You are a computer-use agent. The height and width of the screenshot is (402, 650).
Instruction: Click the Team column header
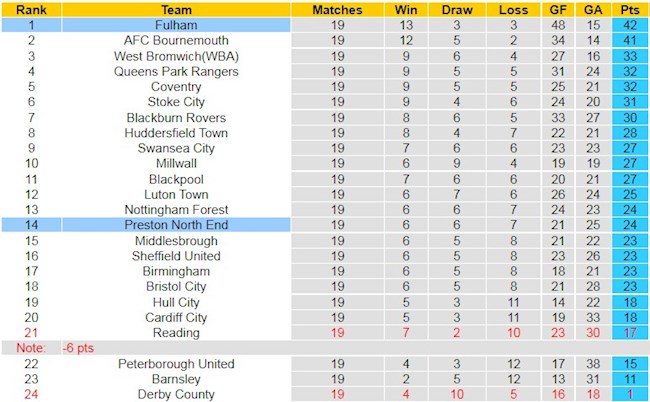[176, 9]
